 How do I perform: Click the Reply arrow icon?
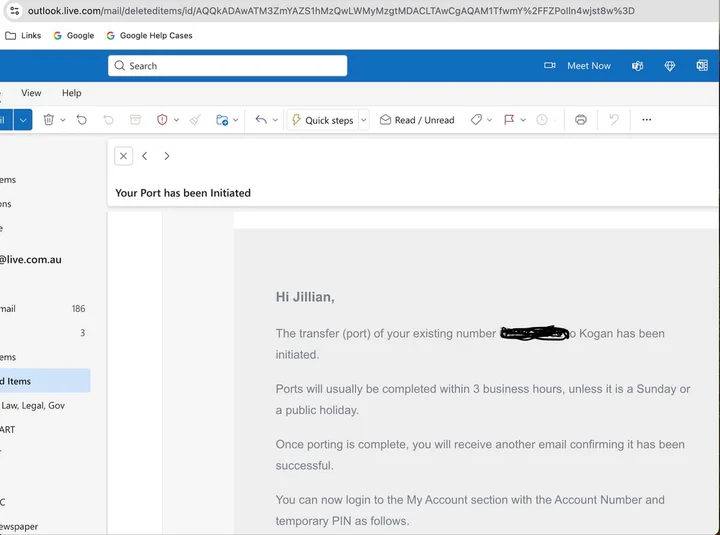click(261, 120)
